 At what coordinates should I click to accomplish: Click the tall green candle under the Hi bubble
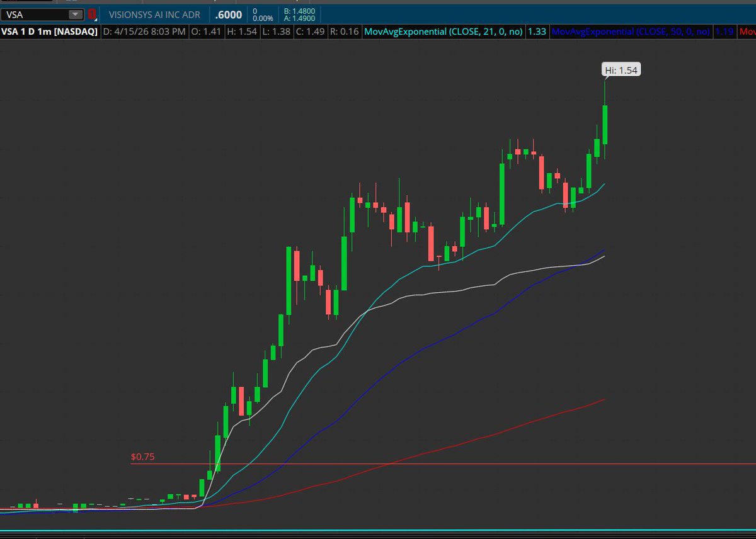tap(605, 124)
